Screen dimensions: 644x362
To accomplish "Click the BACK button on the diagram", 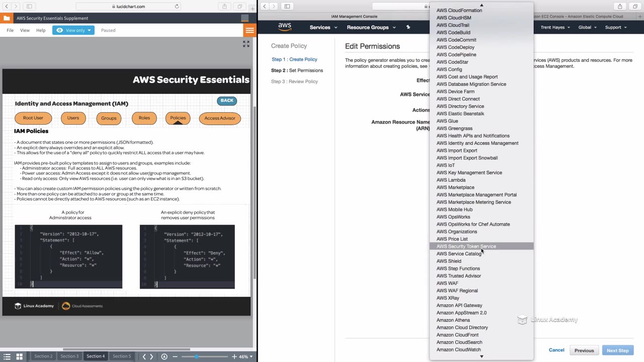I will [227, 101].
